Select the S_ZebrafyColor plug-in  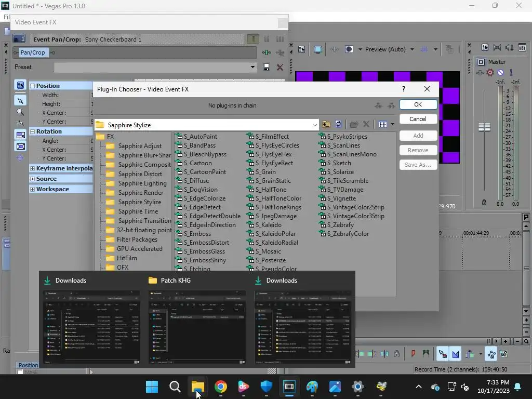[x=344, y=233]
